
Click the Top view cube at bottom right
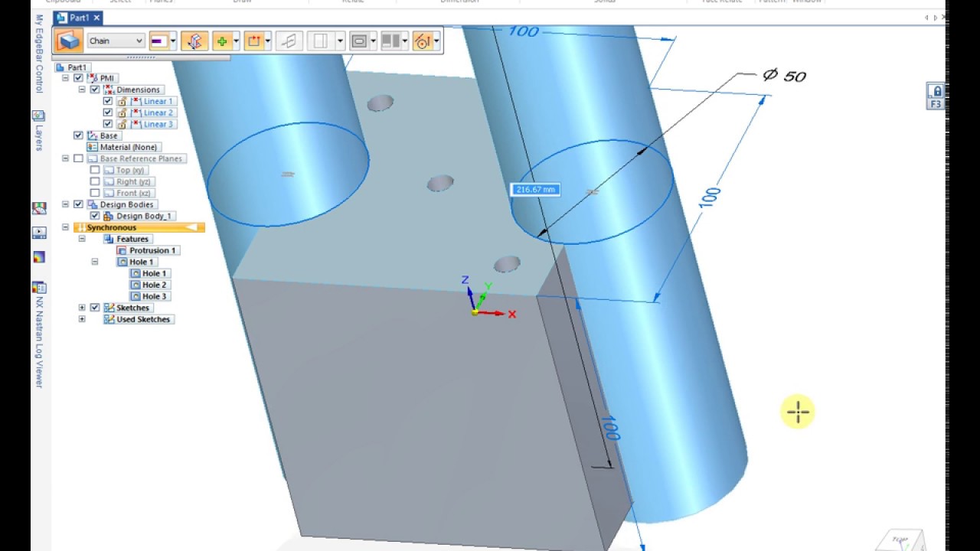(x=900, y=540)
